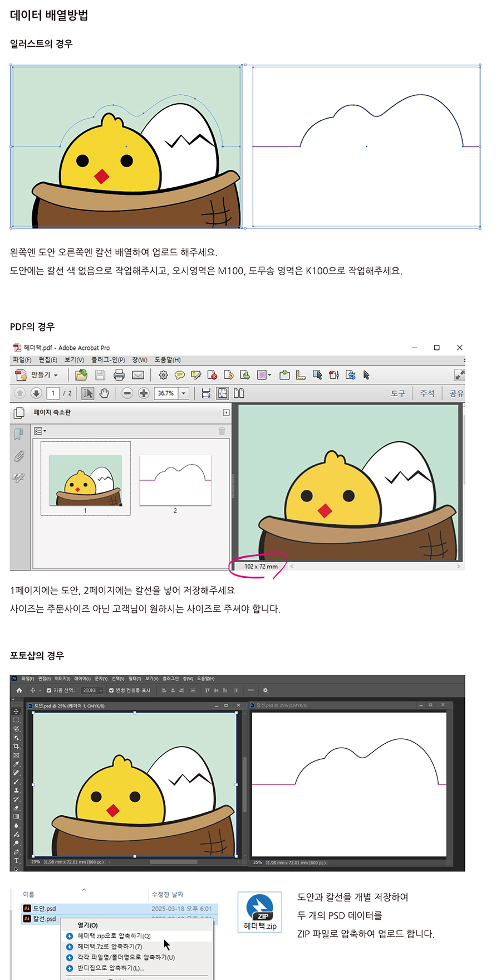Choose 헤더택.zip으로 압축하기(Q) from context menu
The image size is (501, 980).
coord(114,936)
